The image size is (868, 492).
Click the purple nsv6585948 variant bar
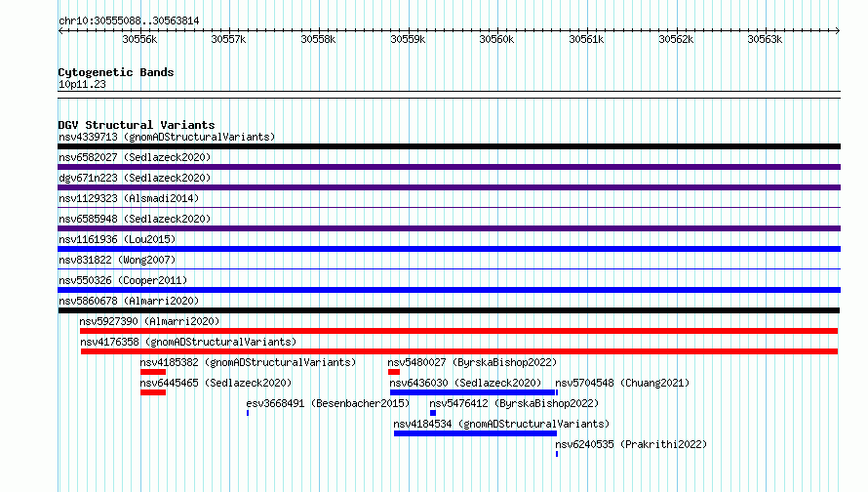449,228
